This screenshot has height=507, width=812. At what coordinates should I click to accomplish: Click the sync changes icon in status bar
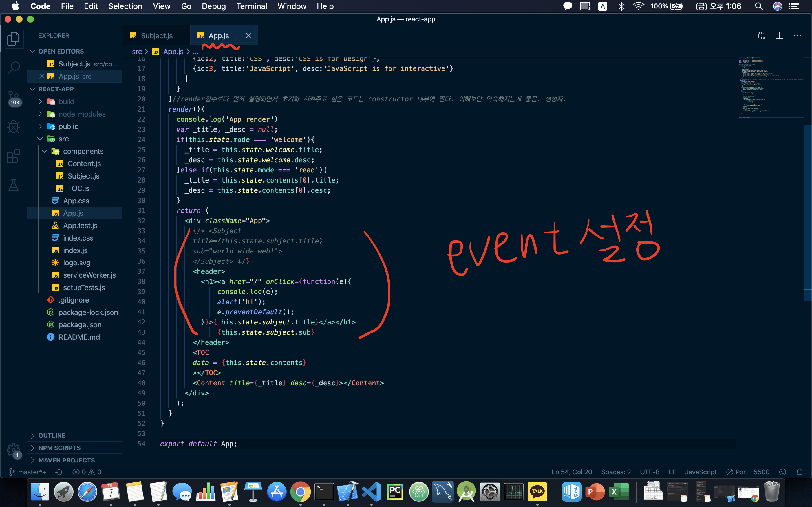click(x=59, y=472)
